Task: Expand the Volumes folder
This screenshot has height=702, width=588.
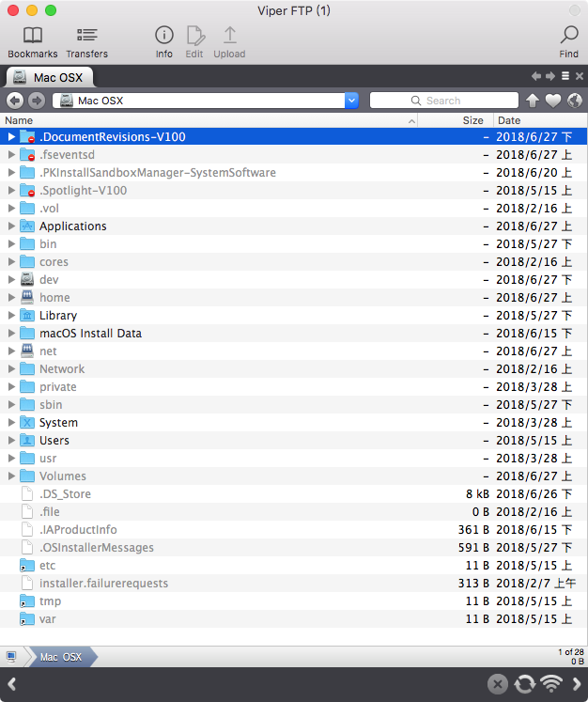Action: (x=11, y=476)
